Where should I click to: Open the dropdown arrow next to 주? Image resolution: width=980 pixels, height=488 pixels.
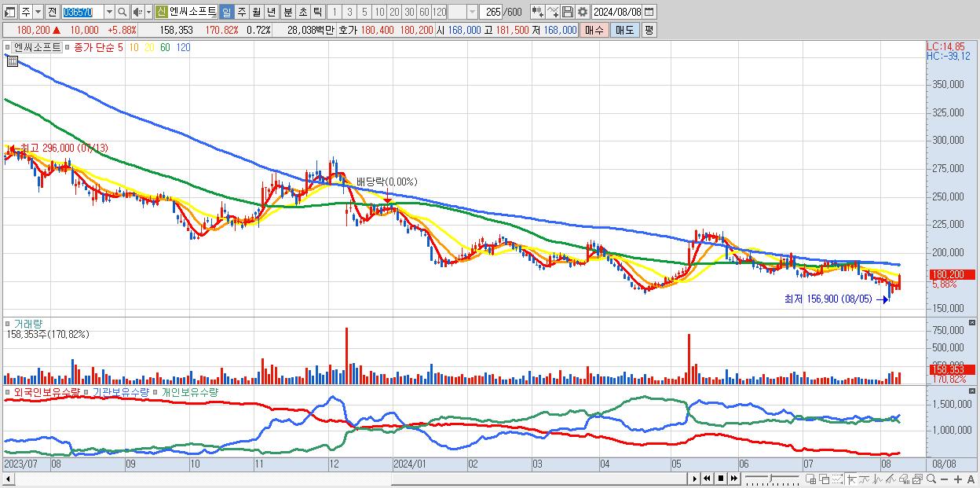[x=38, y=12]
